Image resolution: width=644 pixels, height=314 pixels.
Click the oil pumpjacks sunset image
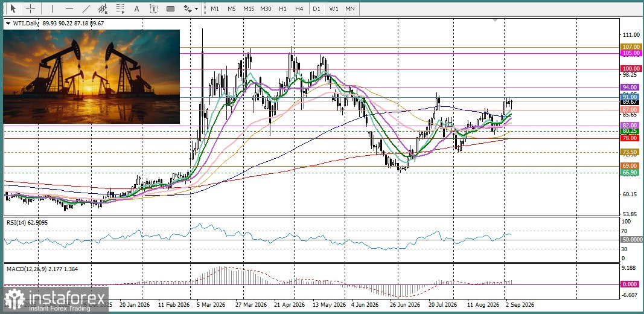[92, 77]
